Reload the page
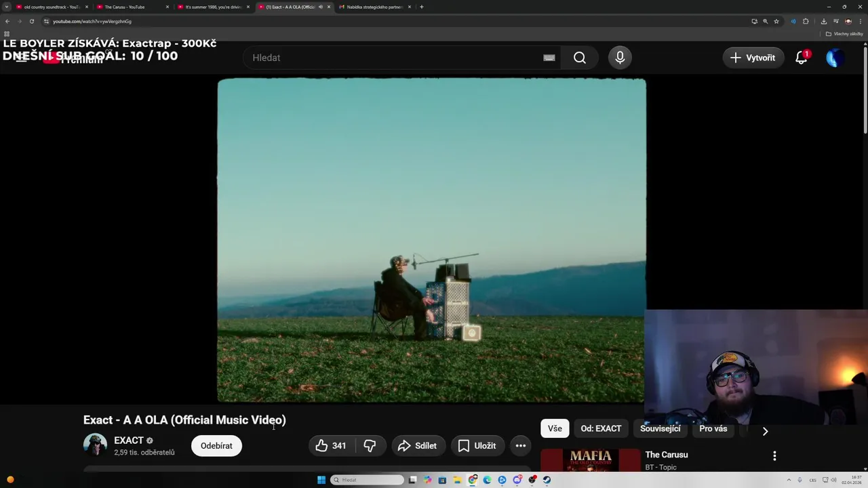Image resolution: width=868 pixels, height=488 pixels. point(31,21)
